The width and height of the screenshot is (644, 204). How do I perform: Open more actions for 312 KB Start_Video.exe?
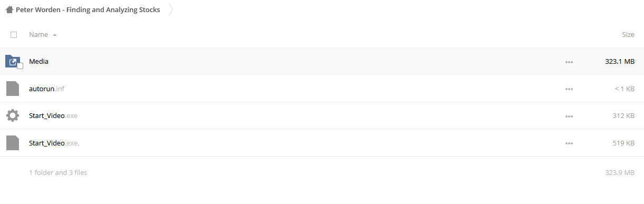click(569, 116)
